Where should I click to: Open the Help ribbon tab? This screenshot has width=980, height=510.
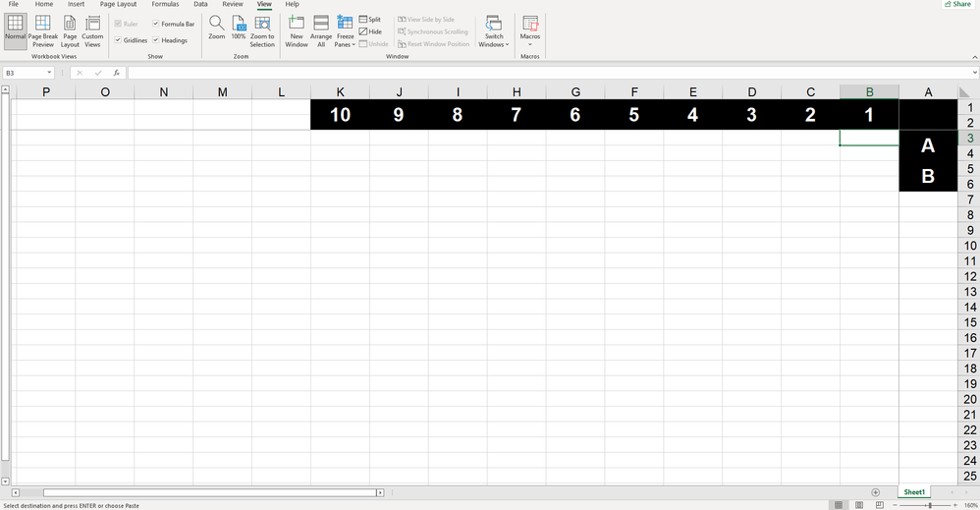coord(292,4)
